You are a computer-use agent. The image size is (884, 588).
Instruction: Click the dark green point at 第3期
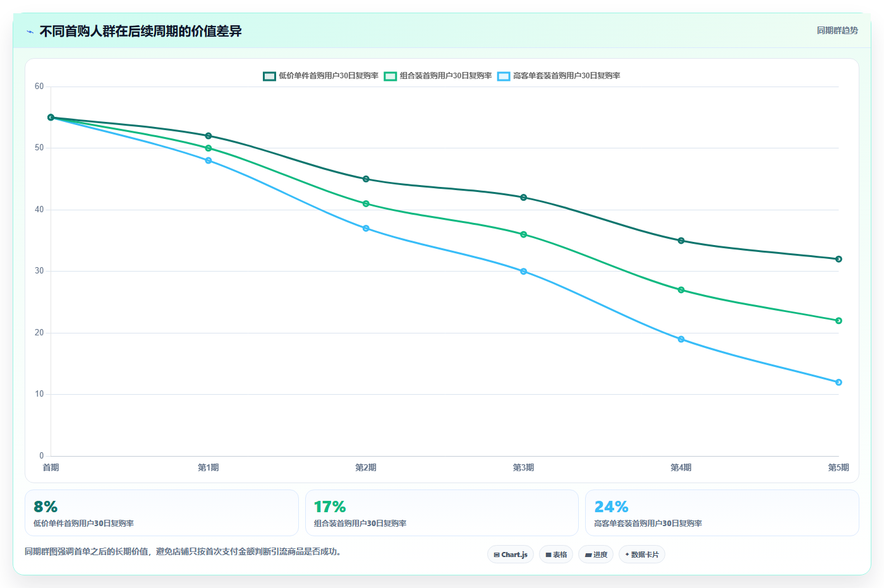click(523, 197)
